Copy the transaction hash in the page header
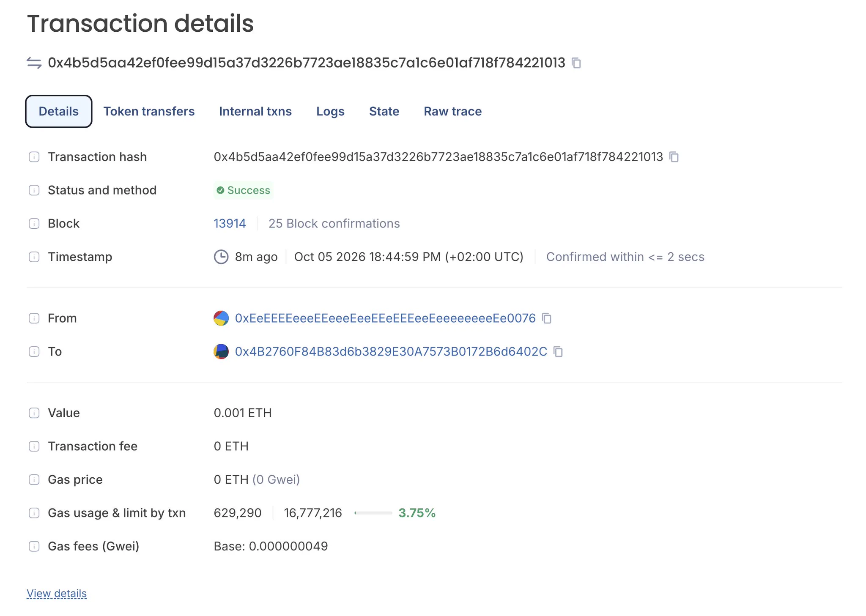 click(576, 63)
